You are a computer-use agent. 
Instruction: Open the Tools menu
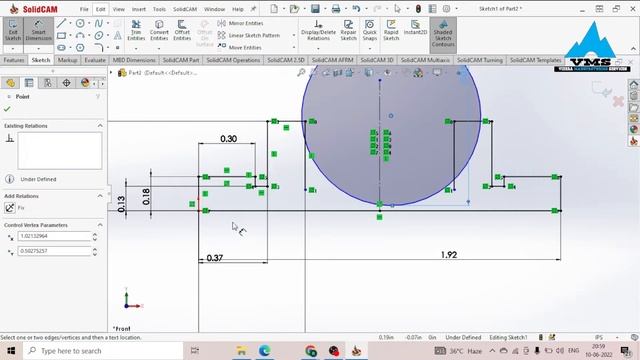point(159,9)
